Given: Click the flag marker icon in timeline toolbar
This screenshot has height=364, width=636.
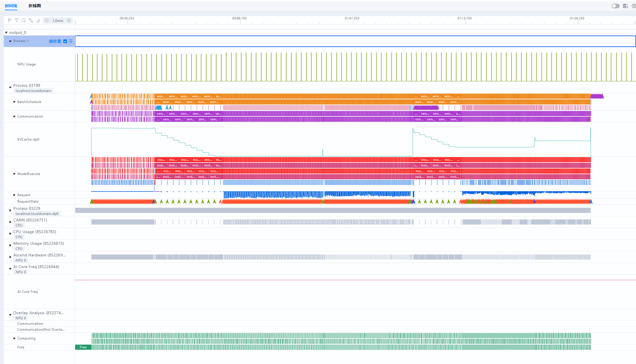Looking at the screenshot, I should pos(9,20).
